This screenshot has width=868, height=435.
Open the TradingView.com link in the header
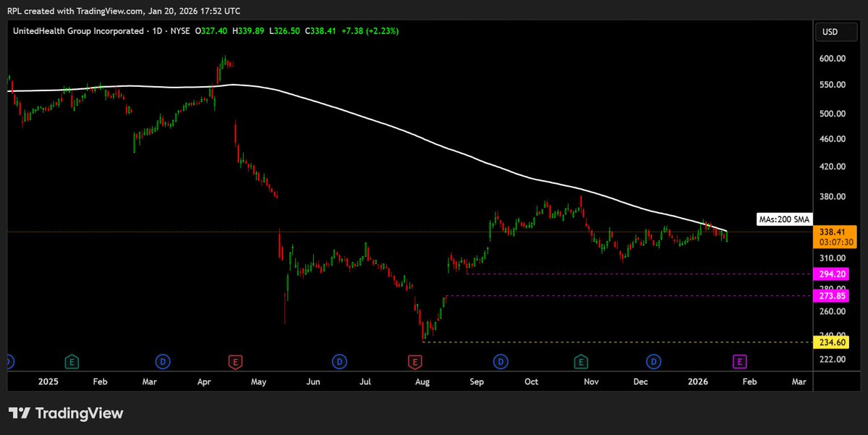click(x=109, y=10)
